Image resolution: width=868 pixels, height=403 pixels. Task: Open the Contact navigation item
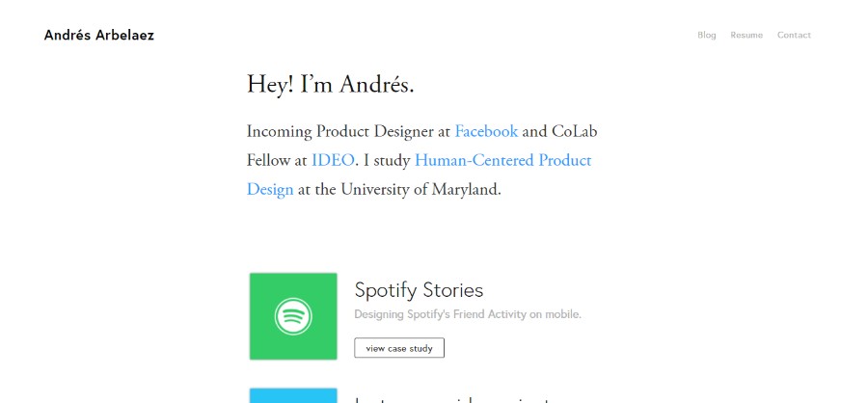794,35
